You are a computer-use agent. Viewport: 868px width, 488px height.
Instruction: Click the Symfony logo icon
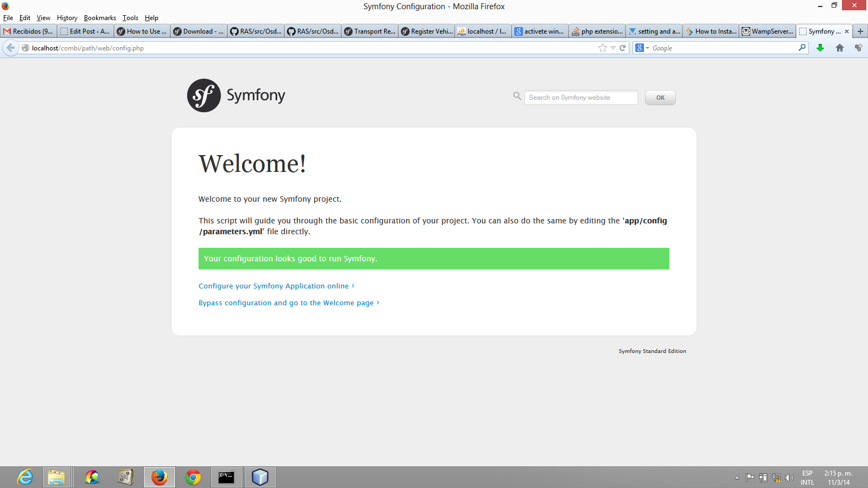[x=204, y=95]
